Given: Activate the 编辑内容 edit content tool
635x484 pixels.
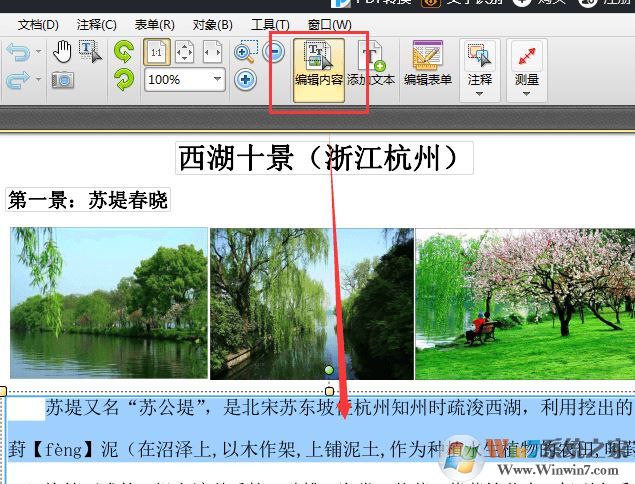Looking at the screenshot, I should [319, 70].
